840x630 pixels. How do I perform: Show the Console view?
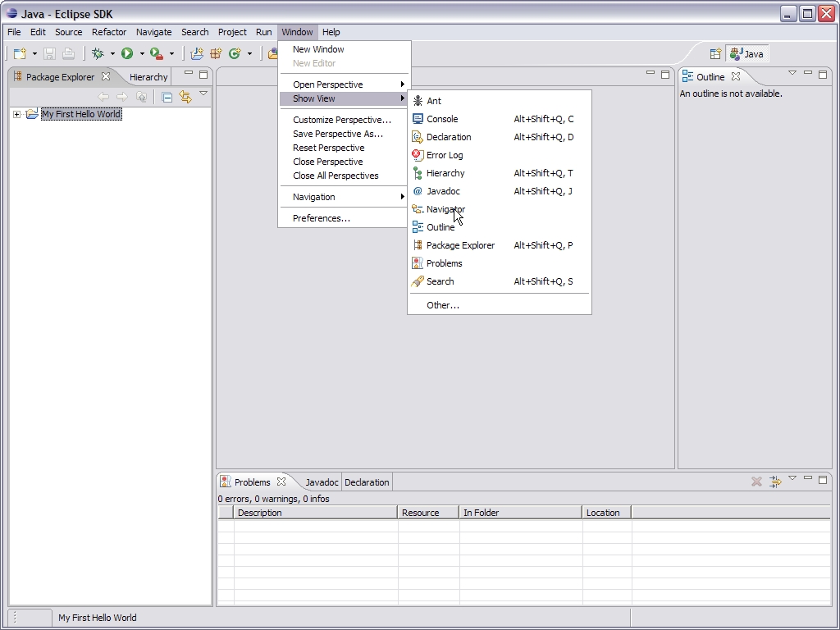(500, 119)
